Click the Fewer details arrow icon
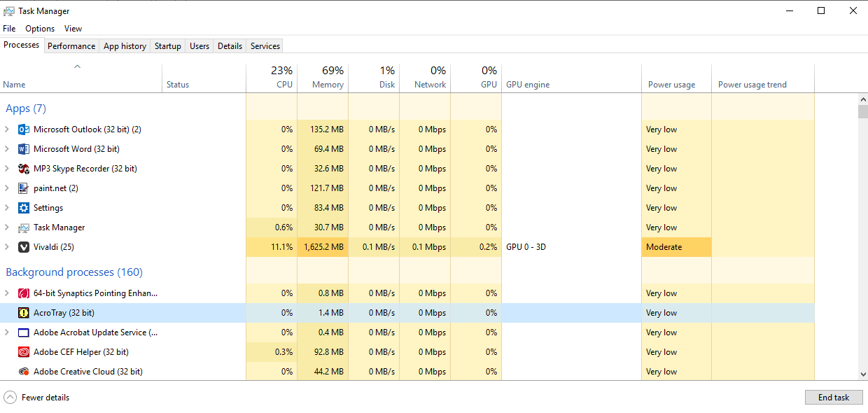Image resolution: width=868 pixels, height=413 pixels. [10, 397]
